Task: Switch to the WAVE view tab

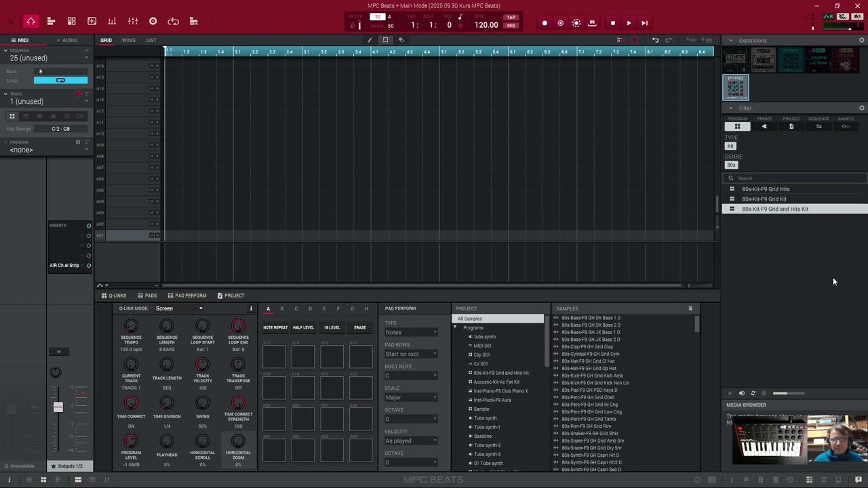Action: coord(128,40)
